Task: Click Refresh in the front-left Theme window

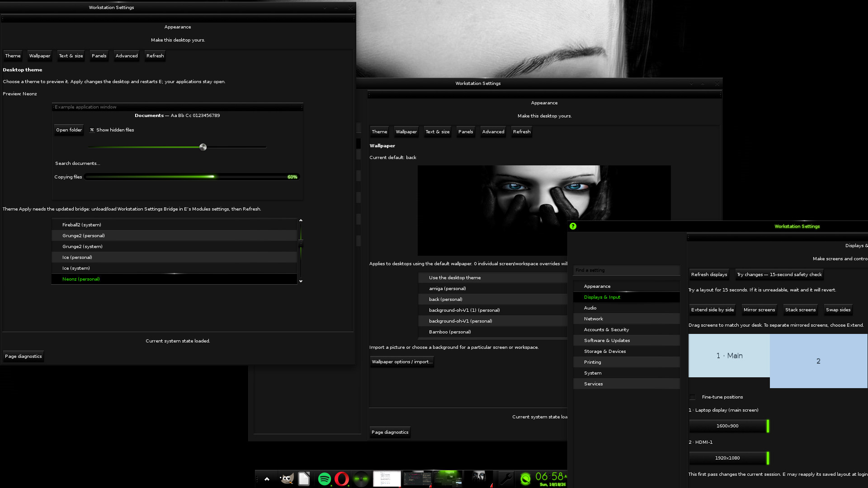Action: click(155, 56)
